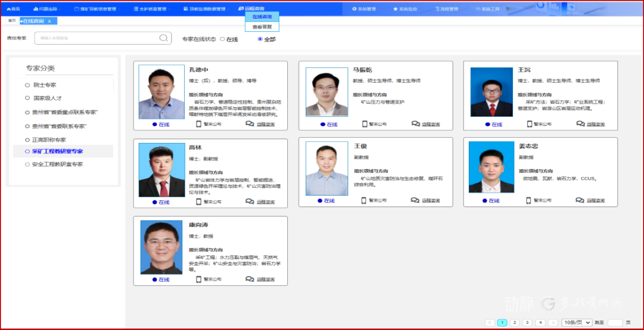The height and width of the screenshot is (330, 644).
Task: Choose 查看答复 from the open submenu
Action: (x=262, y=27)
